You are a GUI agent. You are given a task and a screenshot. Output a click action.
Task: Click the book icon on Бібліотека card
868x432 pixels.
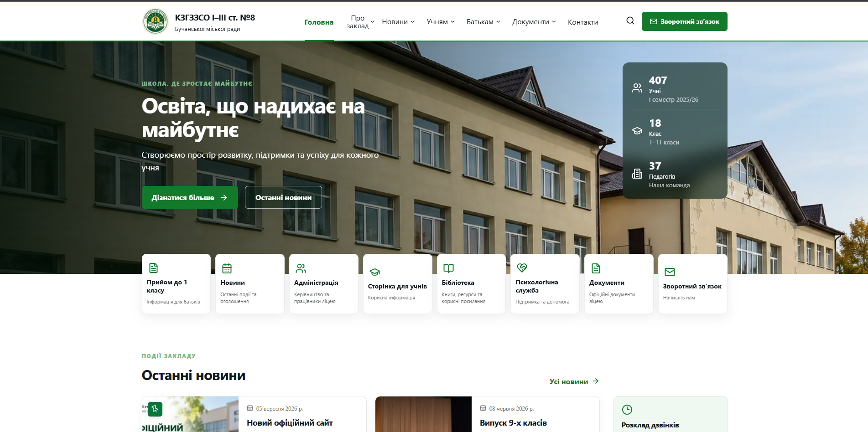[449, 268]
